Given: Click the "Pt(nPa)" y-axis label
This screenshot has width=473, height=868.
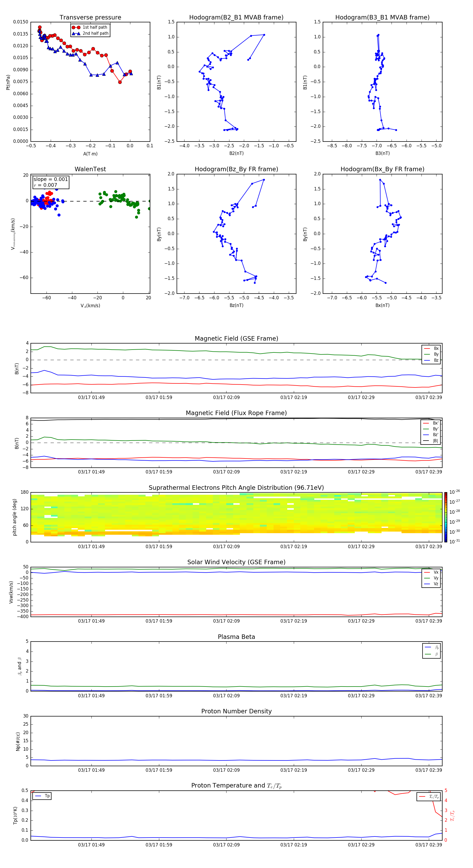Looking at the screenshot, I should (8, 82).
